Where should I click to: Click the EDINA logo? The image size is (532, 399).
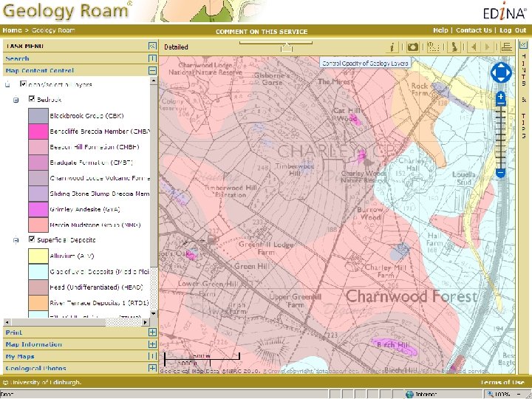pos(505,12)
